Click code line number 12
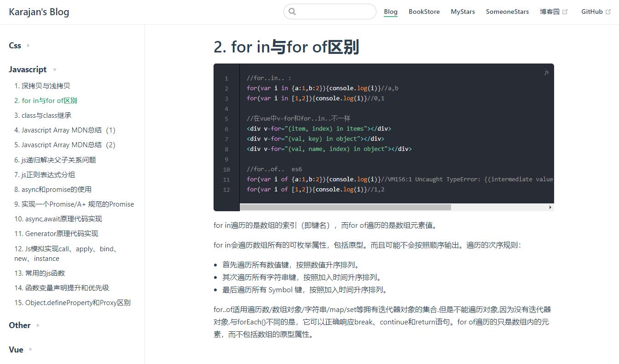619x364 pixels. click(x=226, y=190)
